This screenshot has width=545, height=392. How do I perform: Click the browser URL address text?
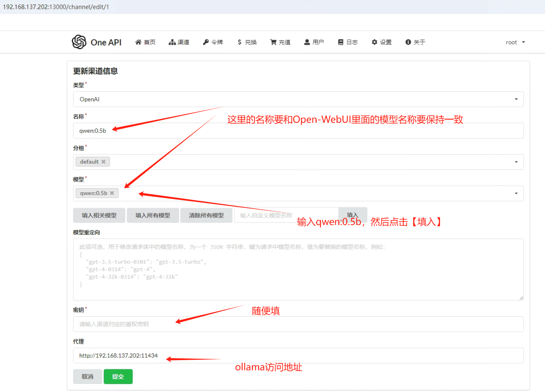pyautogui.click(x=56, y=7)
